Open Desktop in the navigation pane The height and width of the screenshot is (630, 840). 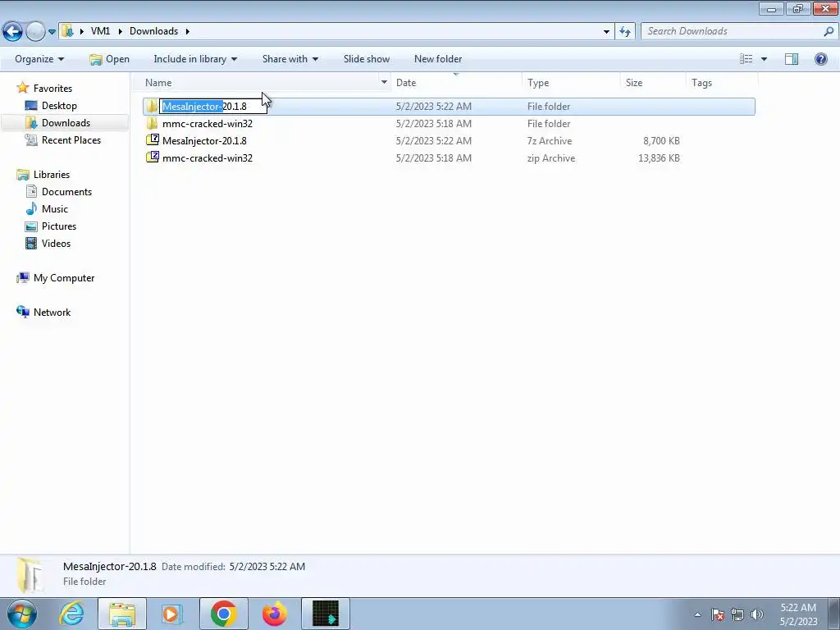(x=59, y=106)
